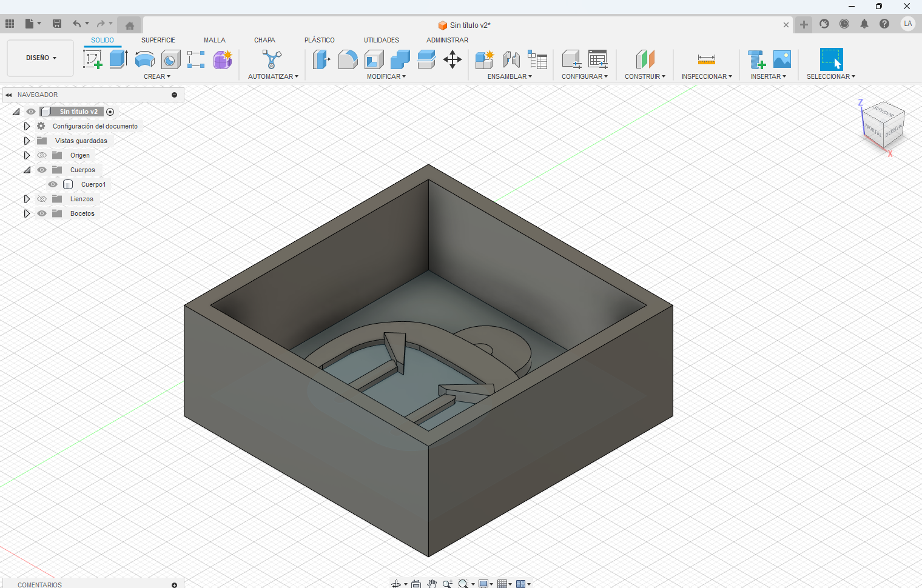
Task: Select the Move/Copy arrows icon
Action: coord(453,59)
